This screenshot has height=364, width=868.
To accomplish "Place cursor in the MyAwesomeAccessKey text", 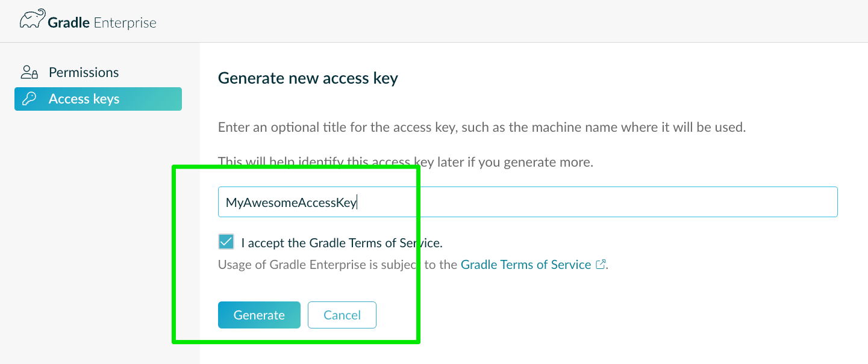I will pyautogui.click(x=291, y=203).
